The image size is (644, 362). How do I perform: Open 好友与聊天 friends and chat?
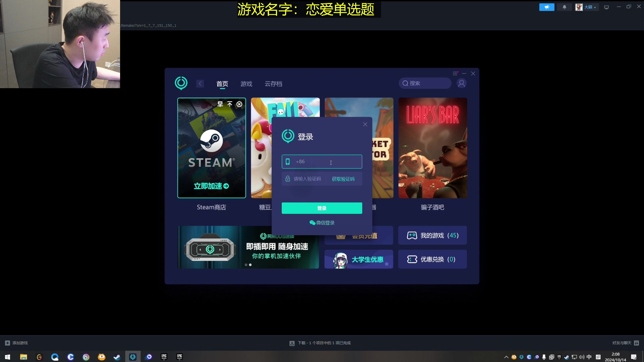tap(626, 343)
